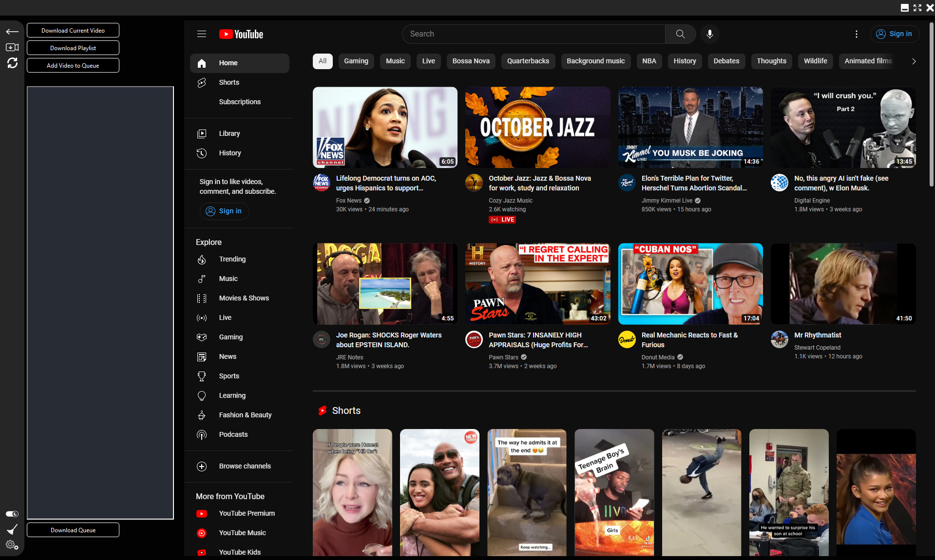Open the October Jazz video thumbnail
Image resolution: width=935 pixels, height=560 pixels.
537,128
